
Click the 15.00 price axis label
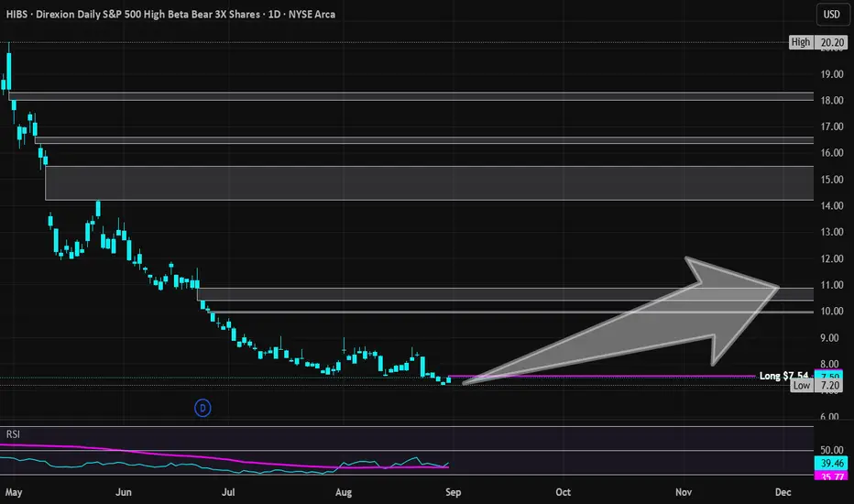click(832, 180)
